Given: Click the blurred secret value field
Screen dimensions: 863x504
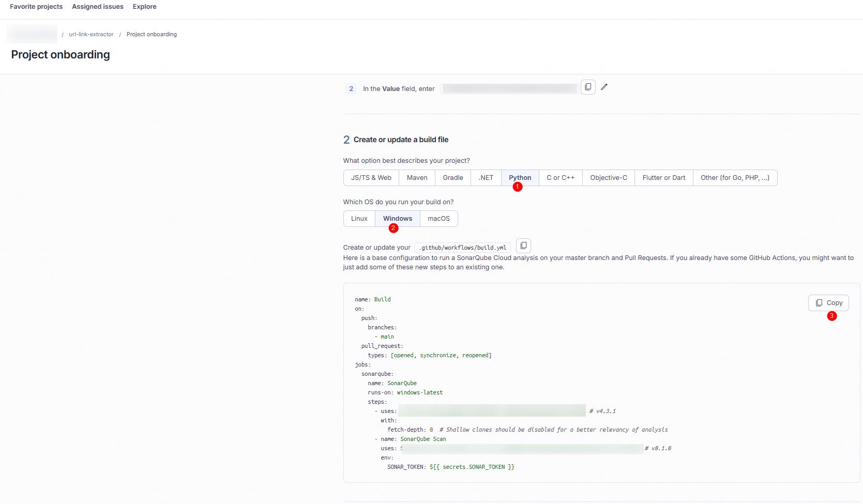Looking at the screenshot, I should pos(510,89).
